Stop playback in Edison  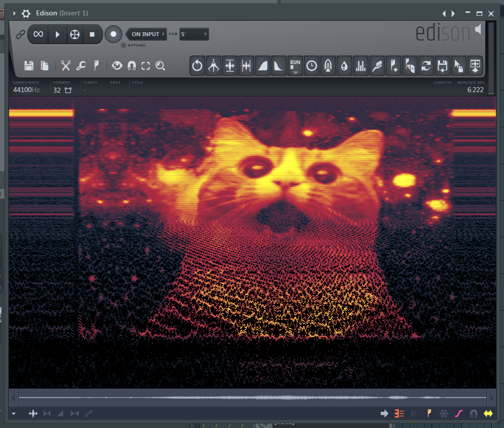point(92,34)
